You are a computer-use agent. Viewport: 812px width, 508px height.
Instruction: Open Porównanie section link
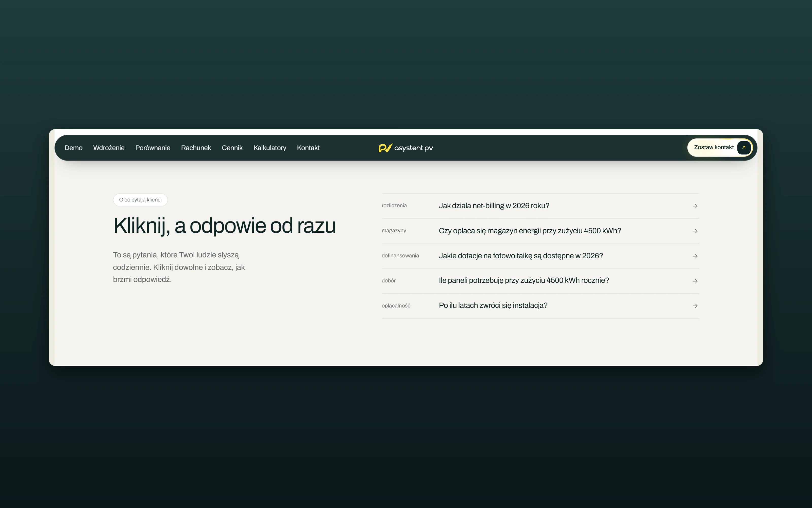click(x=153, y=148)
